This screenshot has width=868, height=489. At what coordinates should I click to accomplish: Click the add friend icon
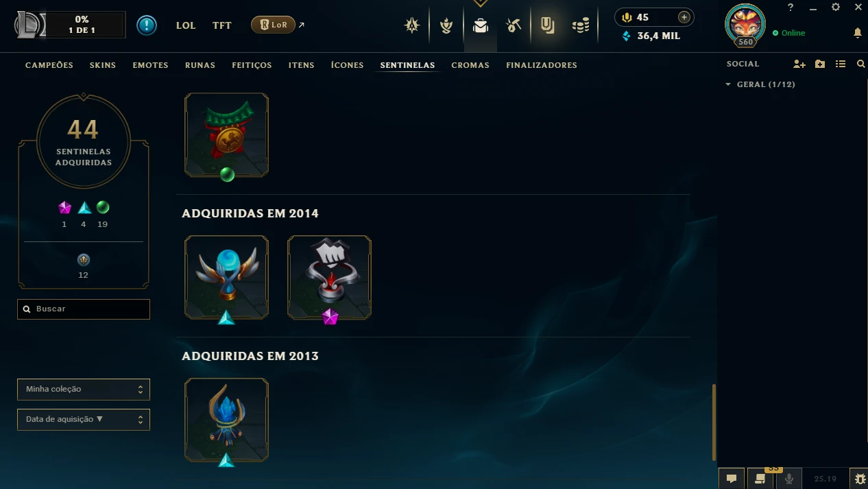pyautogui.click(x=799, y=64)
